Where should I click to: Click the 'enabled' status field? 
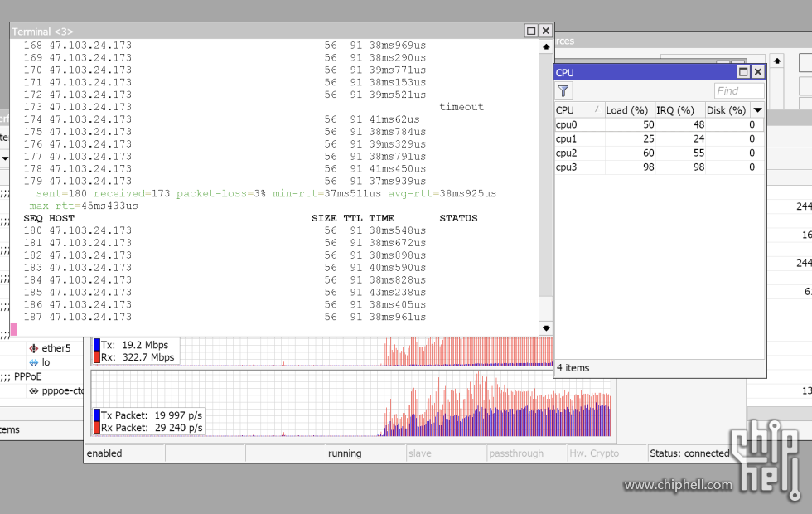click(124, 453)
